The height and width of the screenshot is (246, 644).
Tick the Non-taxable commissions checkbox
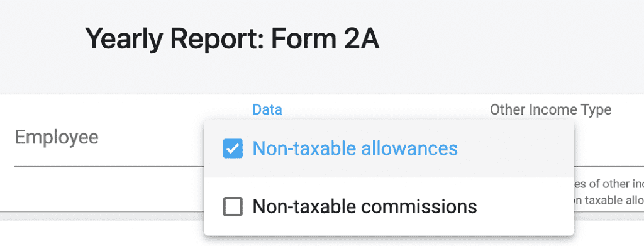pos(233,206)
